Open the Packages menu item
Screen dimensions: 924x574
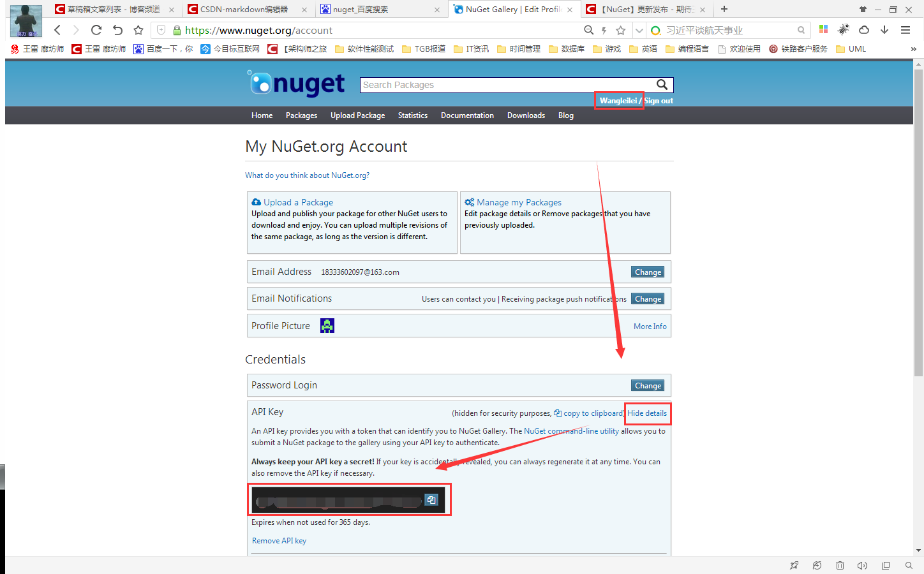point(301,115)
